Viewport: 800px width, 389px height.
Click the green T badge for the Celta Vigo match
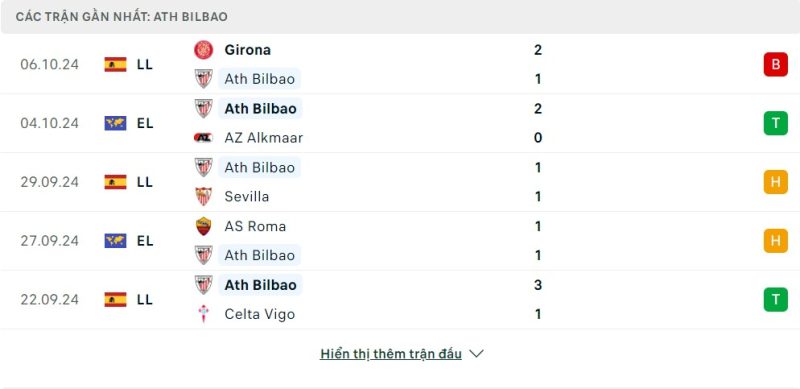pos(776,300)
